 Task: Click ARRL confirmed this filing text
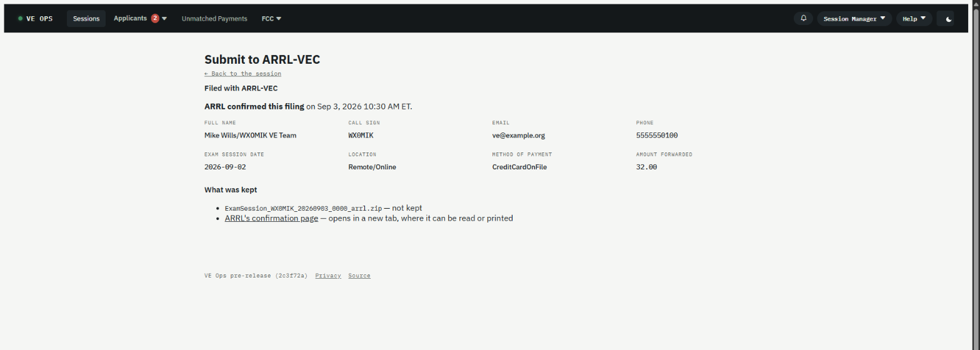pos(254,106)
